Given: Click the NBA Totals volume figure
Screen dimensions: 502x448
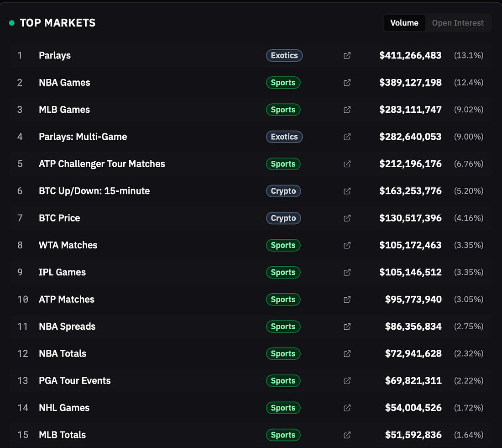Looking at the screenshot, I should coord(413,353).
